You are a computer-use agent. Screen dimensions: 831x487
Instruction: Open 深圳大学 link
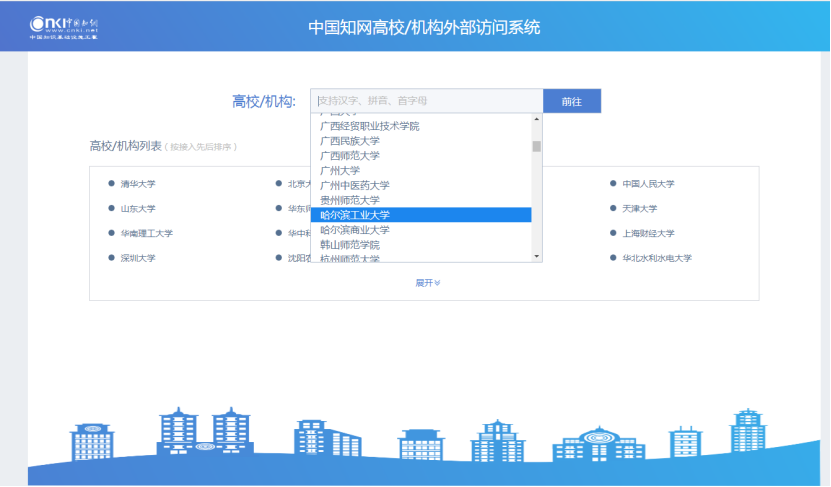click(138, 258)
